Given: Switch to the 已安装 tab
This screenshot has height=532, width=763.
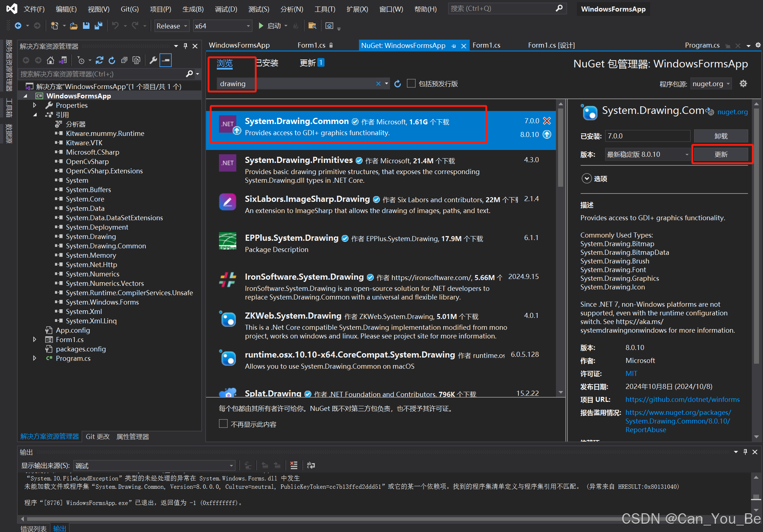Looking at the screenshot, I should pyautogui.click(x=268, y=63).
